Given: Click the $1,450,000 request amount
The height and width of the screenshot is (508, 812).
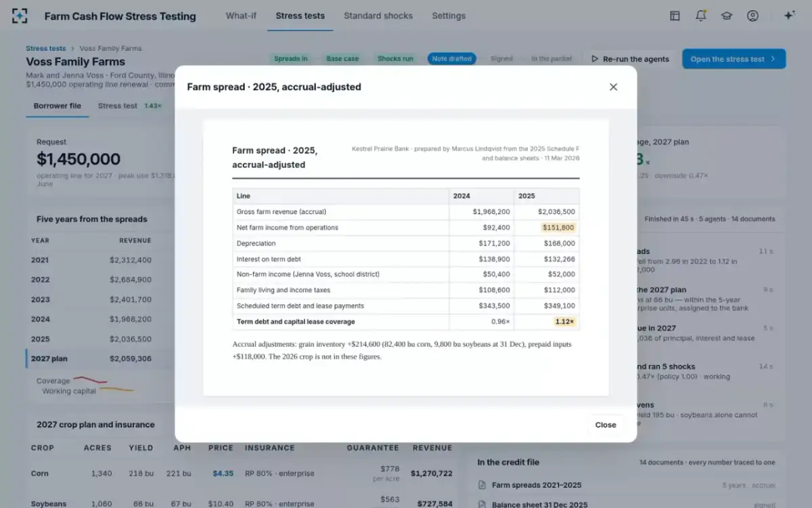Looking at the screenshot, I should coord(78,159).
